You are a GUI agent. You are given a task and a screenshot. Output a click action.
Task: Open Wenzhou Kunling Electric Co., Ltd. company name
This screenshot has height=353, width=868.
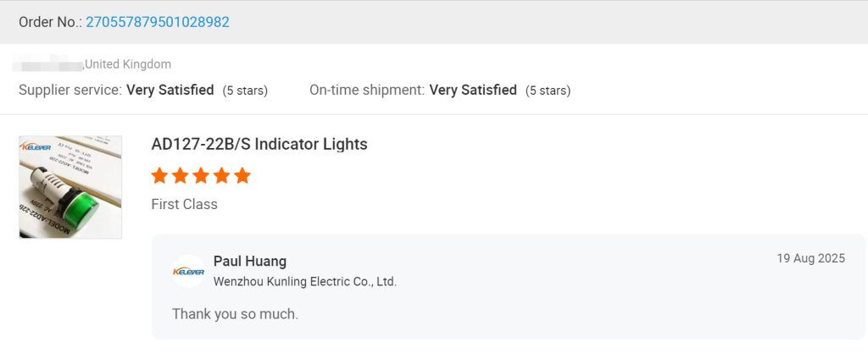click(x=305, y=281)
